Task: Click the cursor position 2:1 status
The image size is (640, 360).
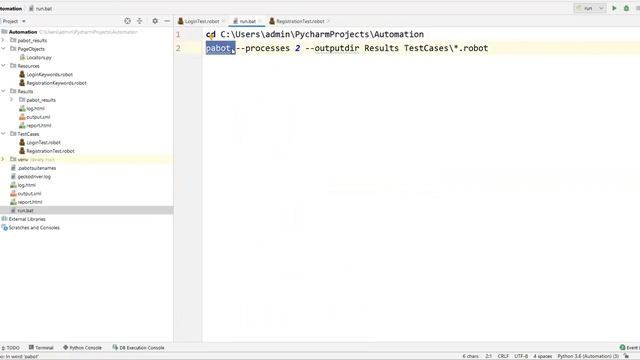Action: (x=488, y=356)
